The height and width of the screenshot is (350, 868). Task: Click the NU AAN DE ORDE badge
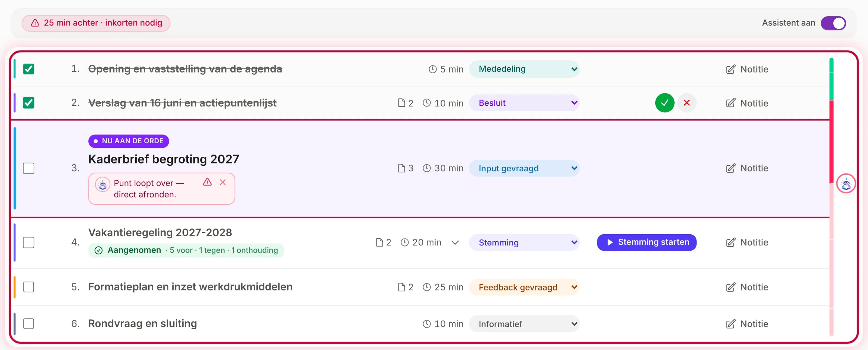point(128,141)
